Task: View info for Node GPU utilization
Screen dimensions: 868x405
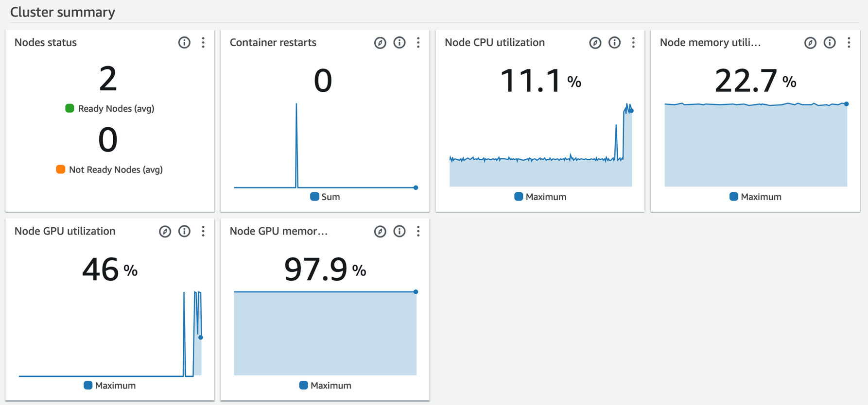Action: click(x=184, y=232)
